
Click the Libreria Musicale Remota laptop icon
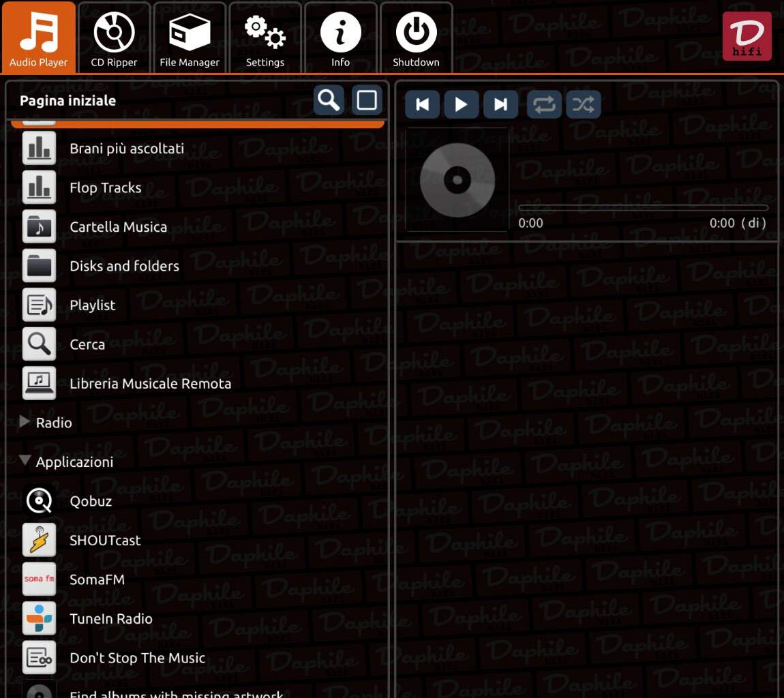click(x=39, y=383)
